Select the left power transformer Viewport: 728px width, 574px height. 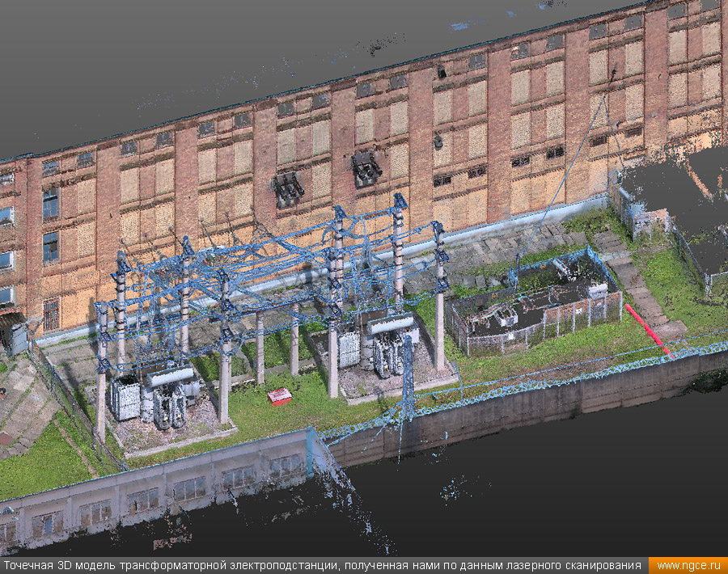click(x=154, y=396)
